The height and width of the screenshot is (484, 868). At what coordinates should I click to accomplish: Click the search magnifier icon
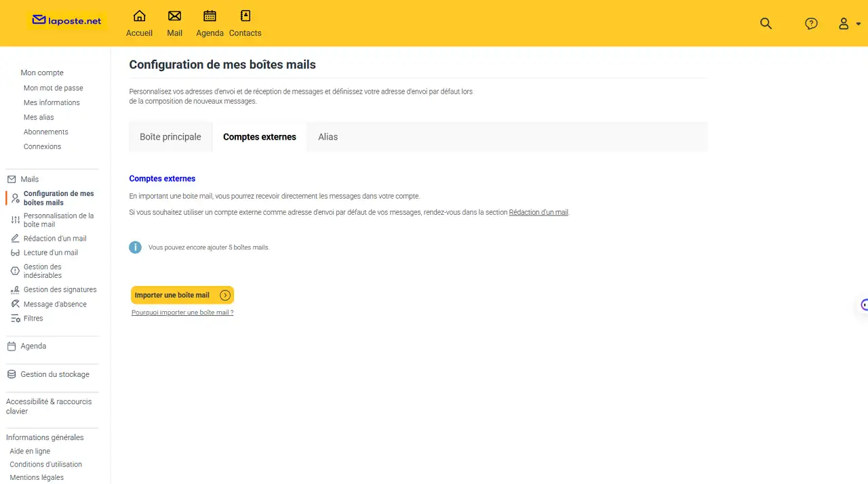click(x=766, y=24)
